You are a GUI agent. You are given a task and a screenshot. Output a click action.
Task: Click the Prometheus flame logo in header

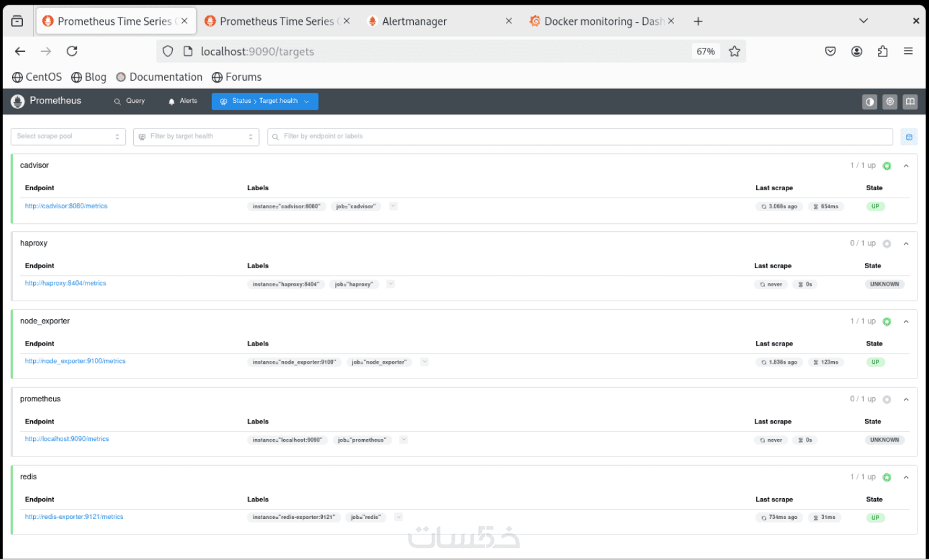pos(17,101)
